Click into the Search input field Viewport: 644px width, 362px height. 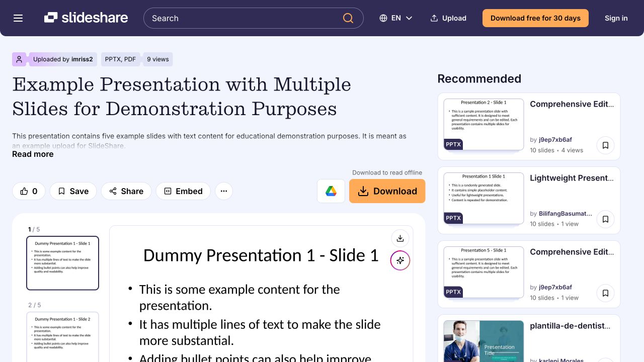point(254,18)
